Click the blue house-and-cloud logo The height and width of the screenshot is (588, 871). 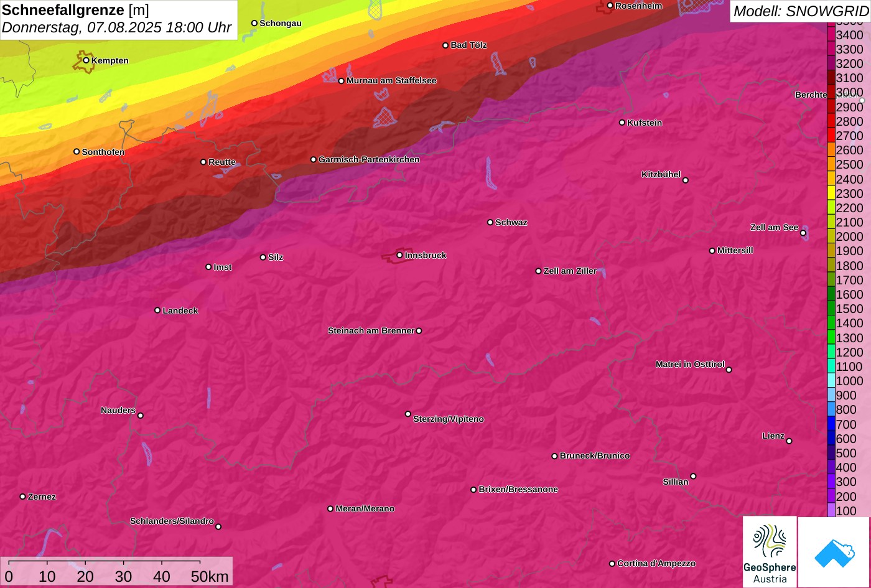tap(834, 552)
